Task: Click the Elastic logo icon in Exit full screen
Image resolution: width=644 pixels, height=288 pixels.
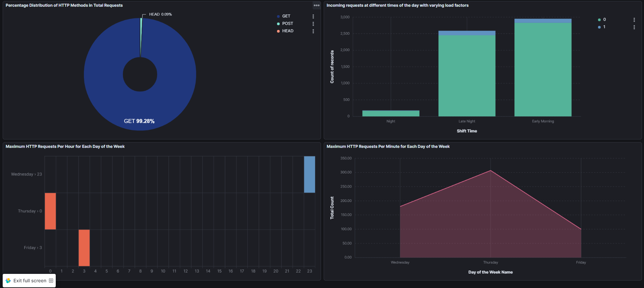Action: click(x=8, y=281)
